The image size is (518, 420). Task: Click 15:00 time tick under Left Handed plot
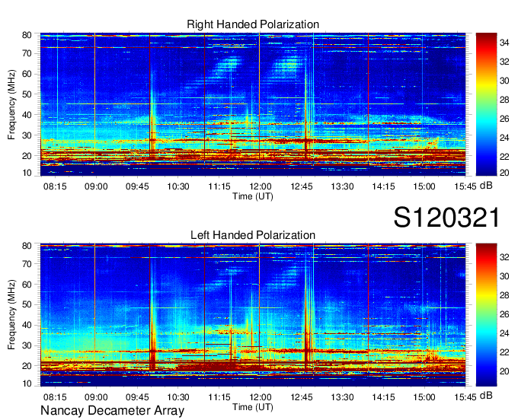(424, 397)
